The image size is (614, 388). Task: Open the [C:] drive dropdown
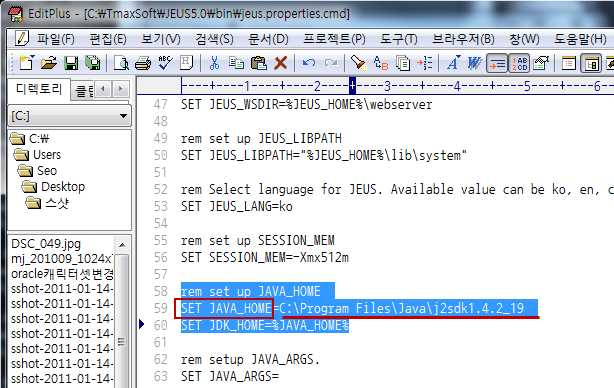pyautogui.click(x=123, y=116)
